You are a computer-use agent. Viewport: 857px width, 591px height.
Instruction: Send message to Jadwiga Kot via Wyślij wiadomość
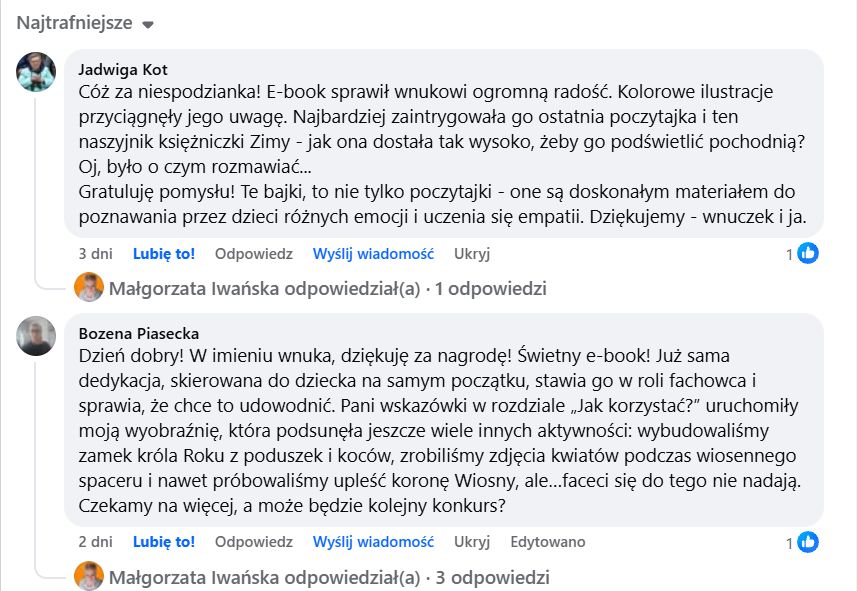pos(373,254)
